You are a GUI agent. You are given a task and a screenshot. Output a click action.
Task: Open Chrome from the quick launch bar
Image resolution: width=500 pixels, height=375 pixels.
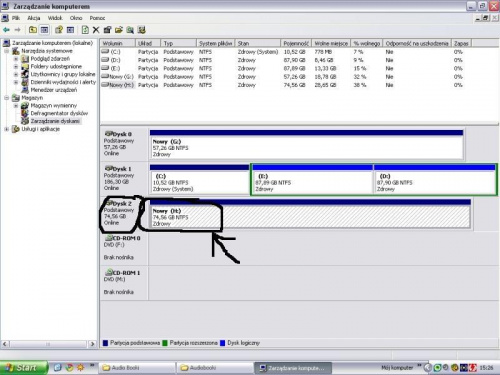[69, 368]
